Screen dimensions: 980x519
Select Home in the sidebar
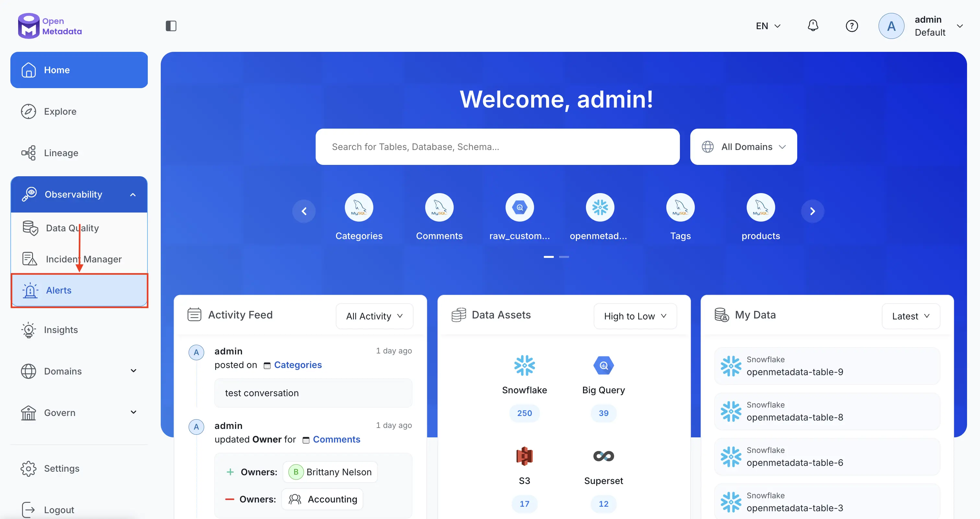(57, 70)
